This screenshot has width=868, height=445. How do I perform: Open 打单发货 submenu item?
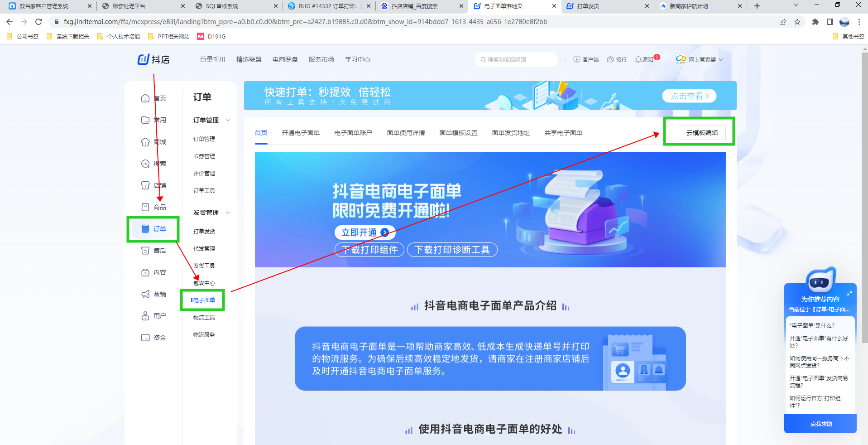(204, 232)
